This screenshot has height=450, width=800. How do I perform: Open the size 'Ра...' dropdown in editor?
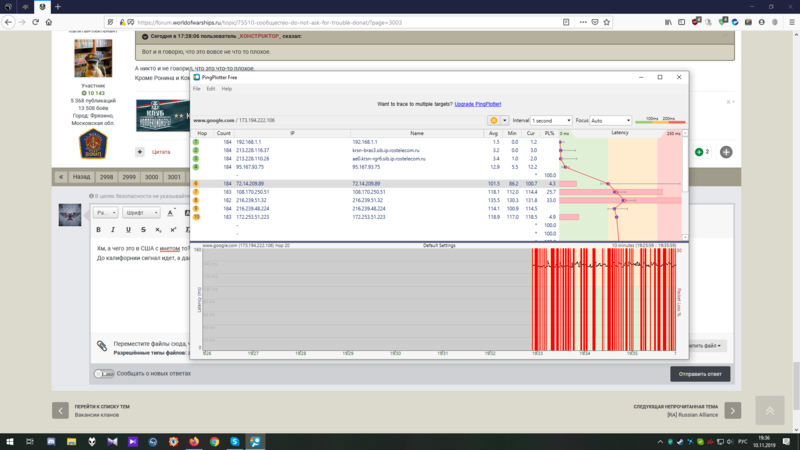(106, 213)
